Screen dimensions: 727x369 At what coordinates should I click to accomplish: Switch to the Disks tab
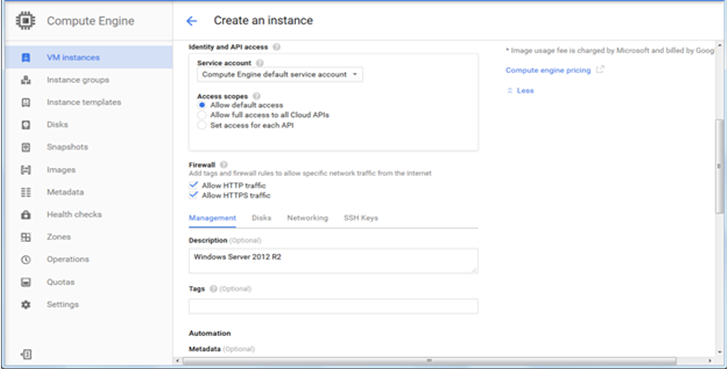click(261, 218)
